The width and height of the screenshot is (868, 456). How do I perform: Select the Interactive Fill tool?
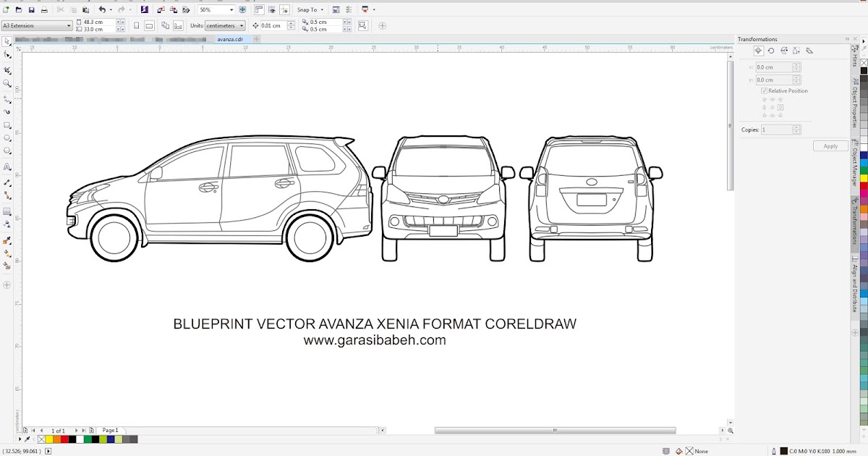tap(7, 253)
